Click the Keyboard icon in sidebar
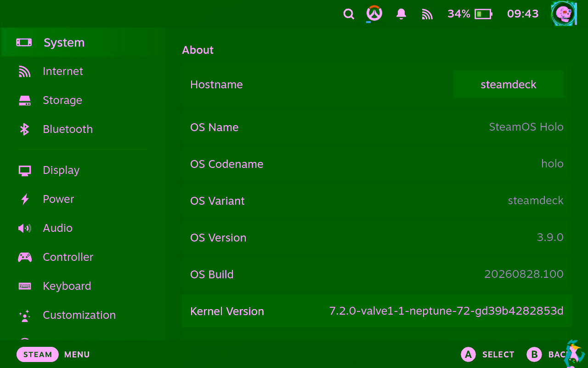The height and width of the screenshot is (368, 588). coord(25,286)
